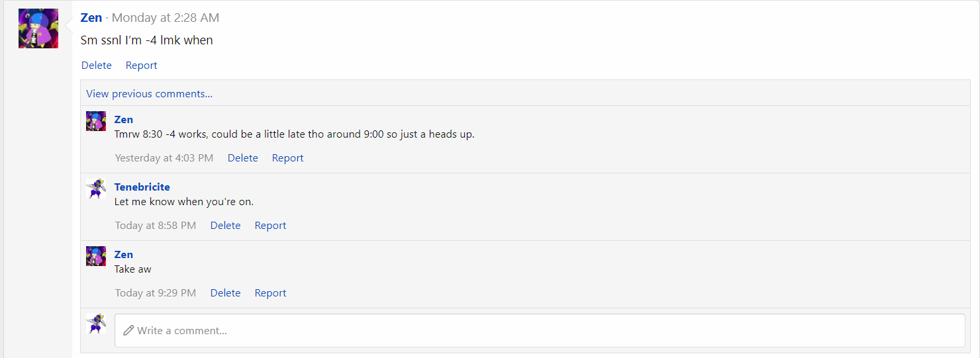The height and width of the screenshot is (358, 980).
Task: Report the comment posted Today at 9:29 PM
Action: click(271, 292)
